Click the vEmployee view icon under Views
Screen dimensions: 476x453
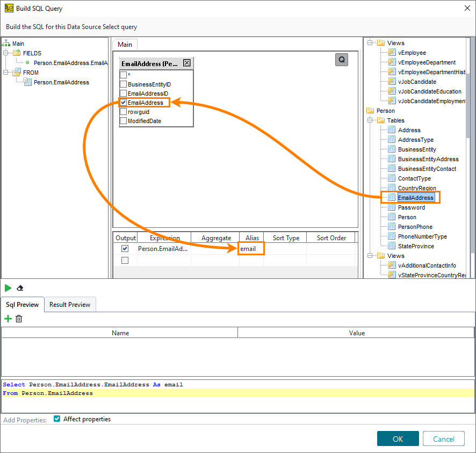pyautogui.click(x=391, y=52)
